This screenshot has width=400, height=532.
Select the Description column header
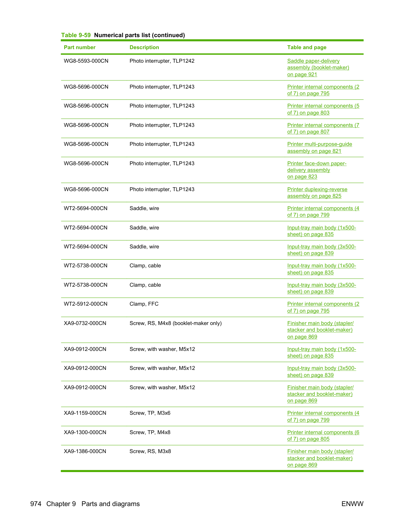(144, 47)
